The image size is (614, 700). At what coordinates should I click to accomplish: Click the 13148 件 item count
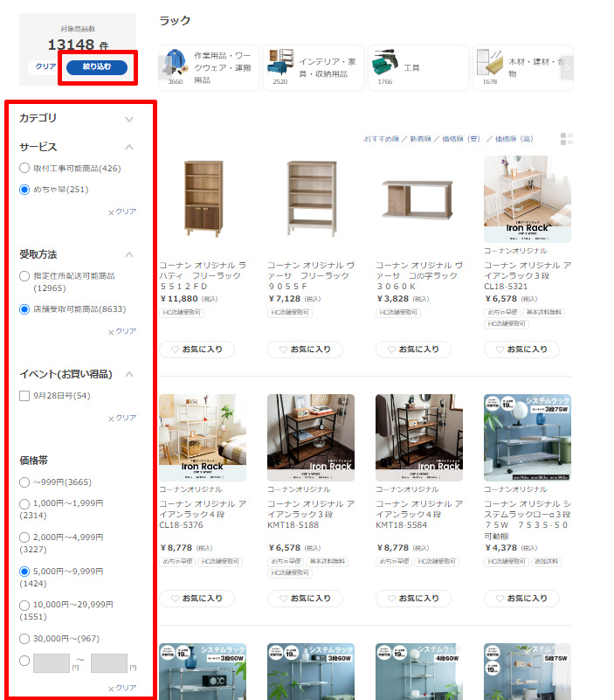78,45
